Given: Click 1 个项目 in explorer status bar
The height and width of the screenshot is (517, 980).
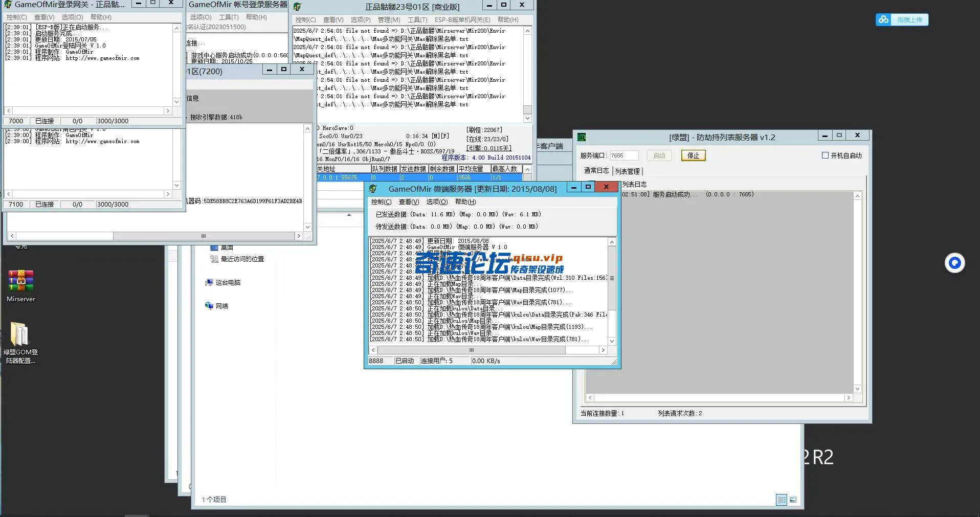Looking at the screenshot, I should pyautogui.click(x=214, y=500).
